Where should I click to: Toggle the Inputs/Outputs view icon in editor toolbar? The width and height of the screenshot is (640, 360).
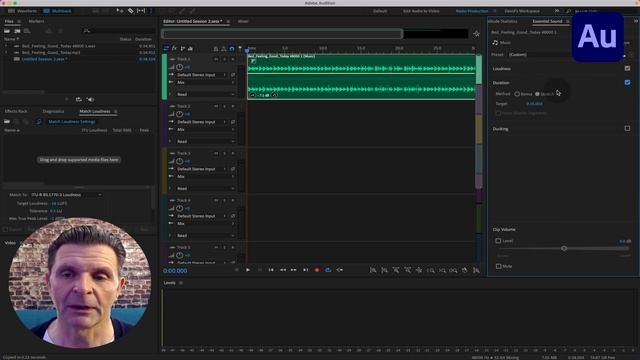pyautogui.click(x=166, y=49)
